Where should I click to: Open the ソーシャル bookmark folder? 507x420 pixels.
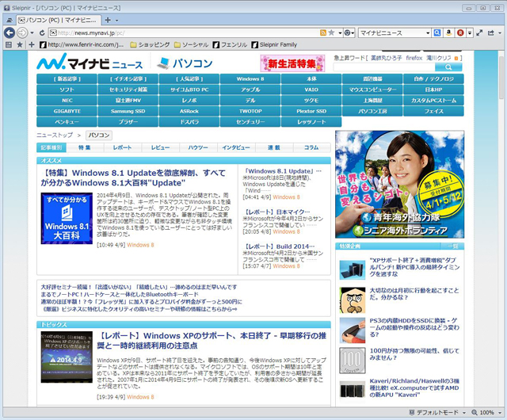pos(191,44)
